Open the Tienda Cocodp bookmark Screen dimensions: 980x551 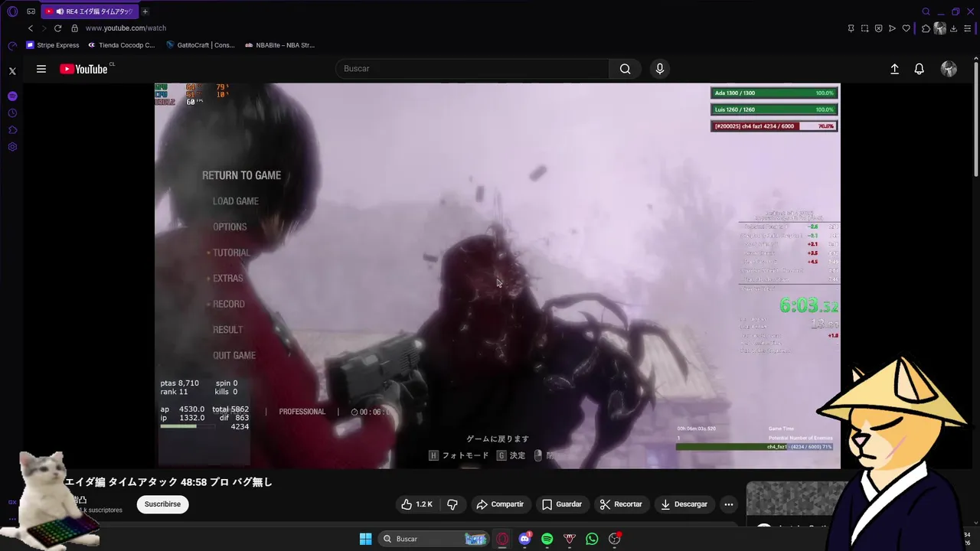(x=122, y=45)
